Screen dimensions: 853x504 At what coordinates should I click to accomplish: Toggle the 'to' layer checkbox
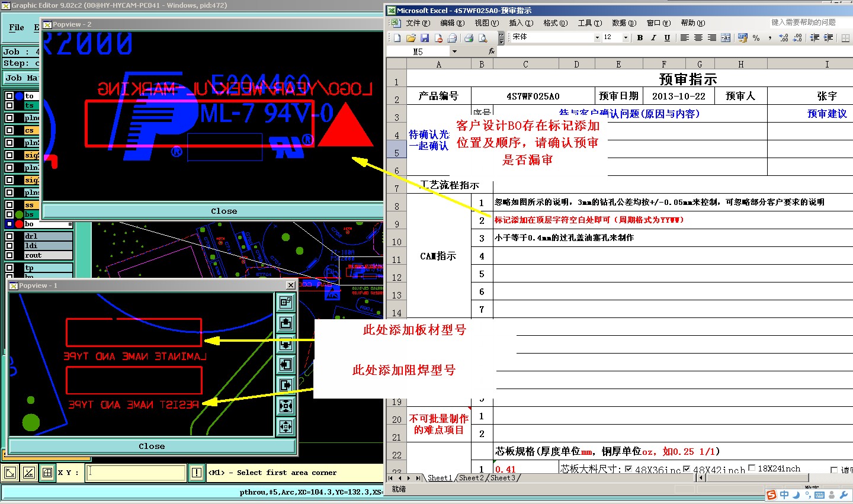coord(9,96)
